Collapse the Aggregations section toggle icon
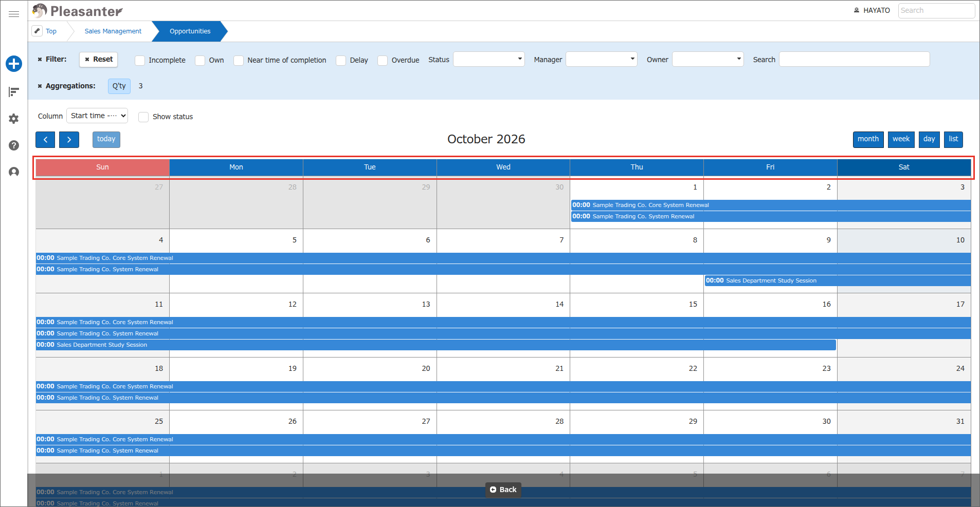The width and height of the screenshot is (980, 507). [x=40, y=86]
